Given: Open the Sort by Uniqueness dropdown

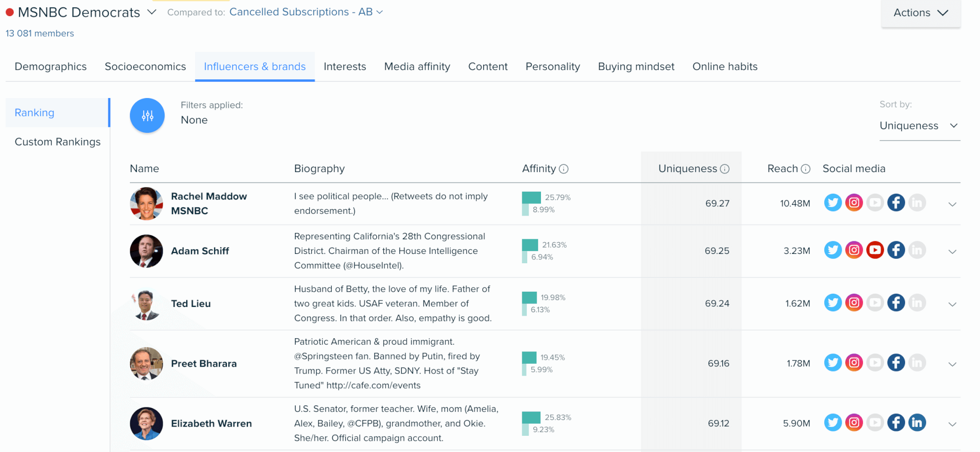Looking at the screenshot, I should [x=919, y=126].
